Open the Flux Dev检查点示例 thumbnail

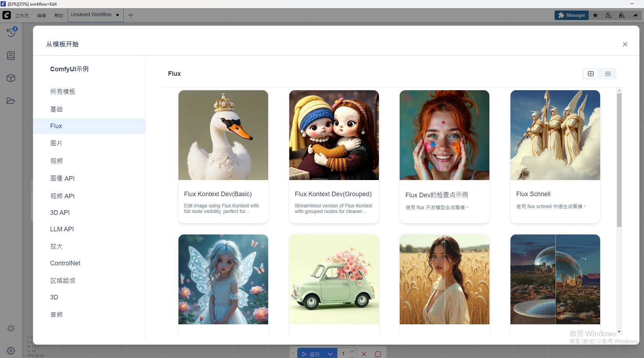[445, 135]
